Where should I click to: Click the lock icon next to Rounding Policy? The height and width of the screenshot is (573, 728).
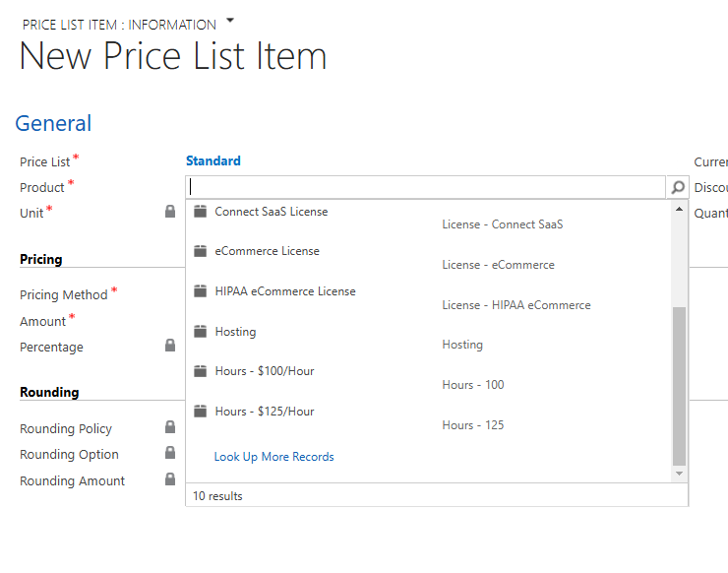(170, 427)
